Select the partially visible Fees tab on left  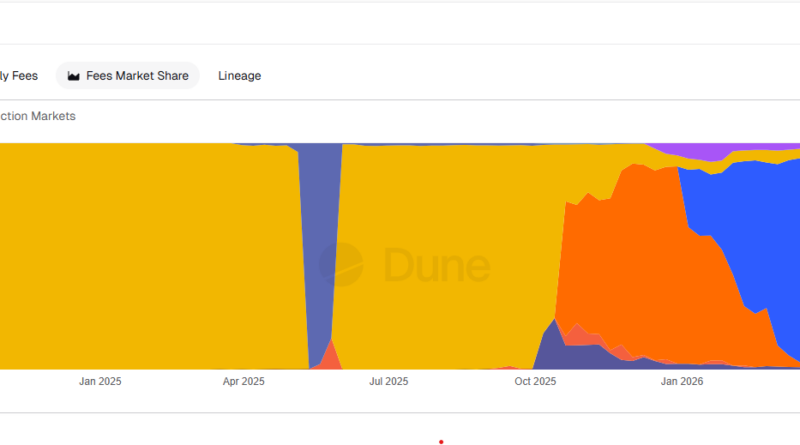point(18,76)
